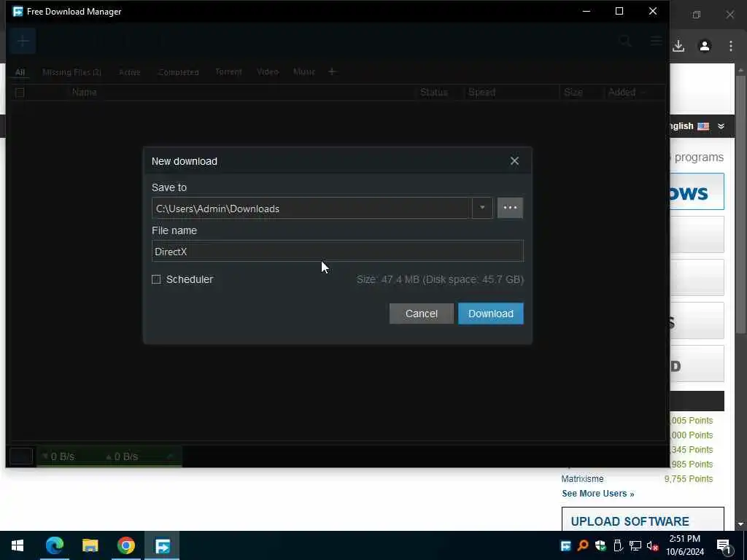Click the upload speed 0 B/s indicator
This screenshot has width=747, height=560.
122,456
